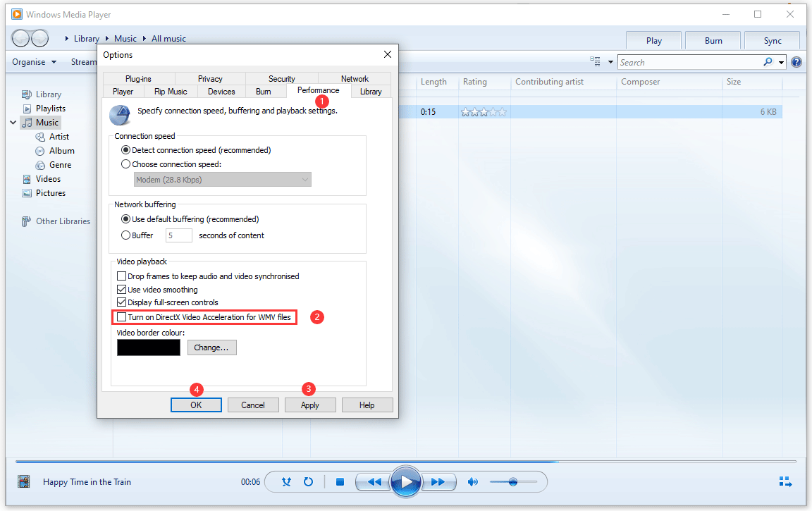
Task: Click the Windows Media Player title icon
Action: click(x=17, y=14)
